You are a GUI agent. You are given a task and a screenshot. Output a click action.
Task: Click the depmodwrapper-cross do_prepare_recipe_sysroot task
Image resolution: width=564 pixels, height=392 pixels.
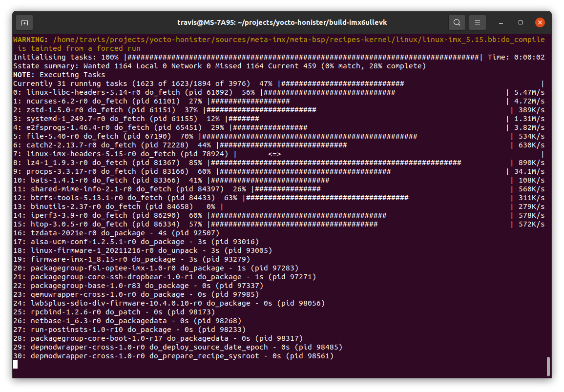pyautogui.click(x=173, y=356)
